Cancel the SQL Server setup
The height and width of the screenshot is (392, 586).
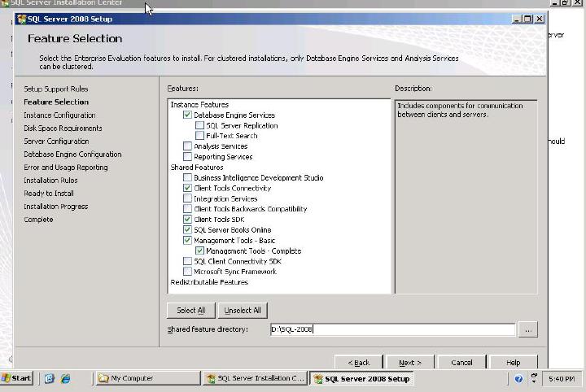(461, 362)
